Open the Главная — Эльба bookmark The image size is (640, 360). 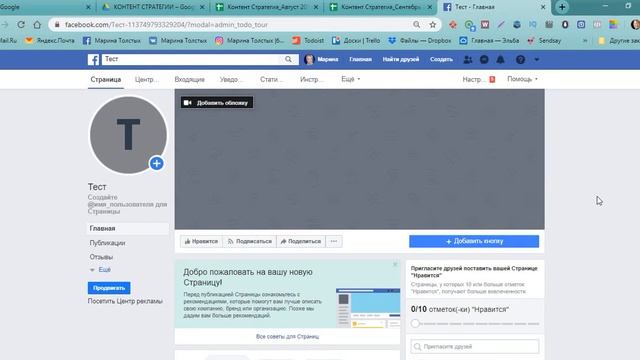(x=489, y=41)
